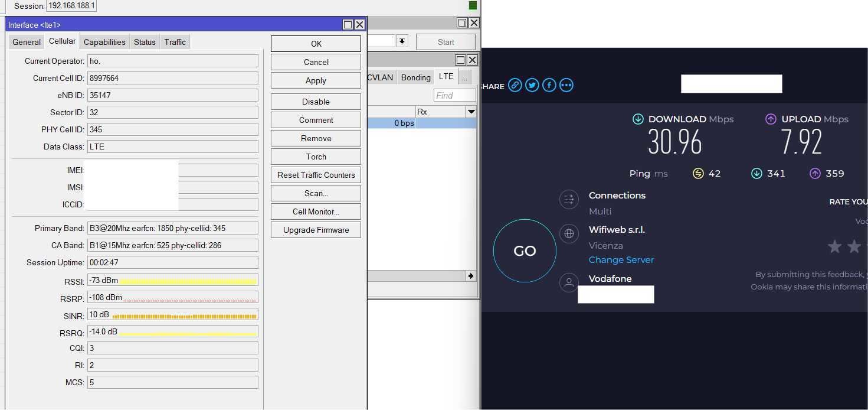Select the Cellular tab
The height and width of the screenshot is (410, 868).
click(62, 41)
